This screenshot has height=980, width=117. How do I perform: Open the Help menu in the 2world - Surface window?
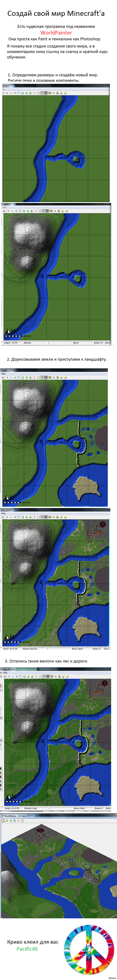click(3, 374)
